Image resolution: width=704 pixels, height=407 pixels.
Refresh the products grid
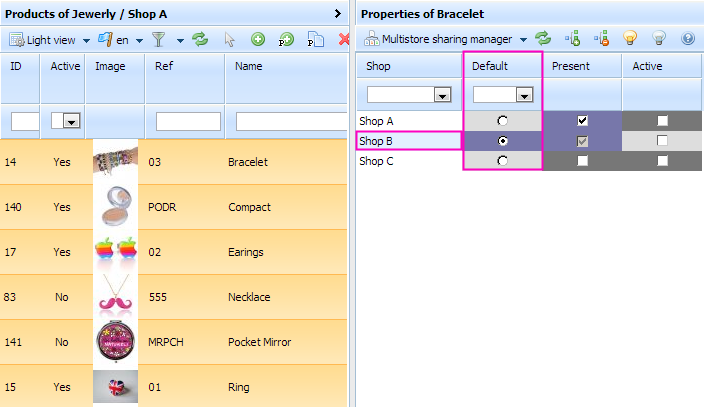pyautogui.click(x=200, y=40)
